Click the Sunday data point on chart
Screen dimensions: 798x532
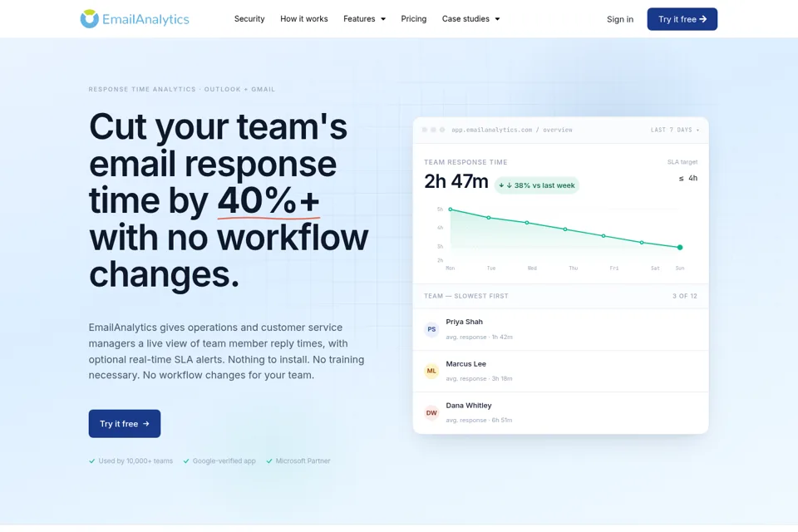[x=680, y=248]
